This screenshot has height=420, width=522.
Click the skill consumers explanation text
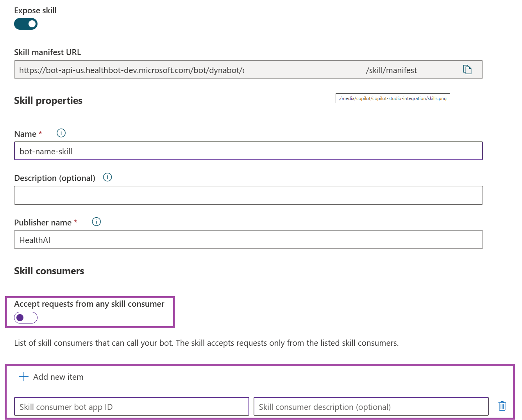206,343
